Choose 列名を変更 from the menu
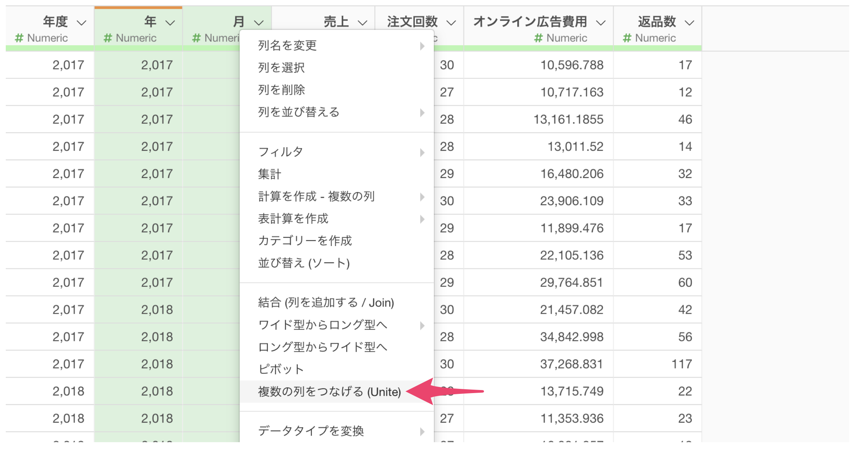Viewport: 868px width, 451px height. tap(287, 46)
